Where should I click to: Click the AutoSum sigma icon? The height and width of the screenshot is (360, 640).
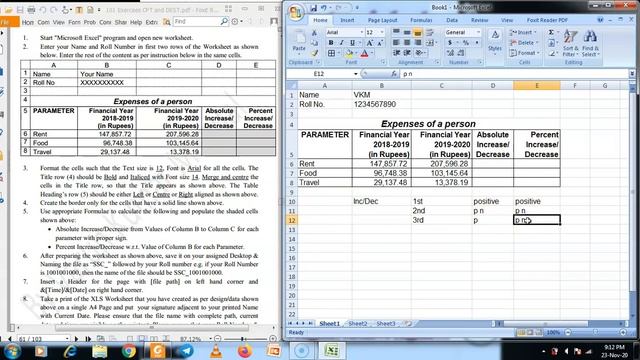tap(551, 32)
